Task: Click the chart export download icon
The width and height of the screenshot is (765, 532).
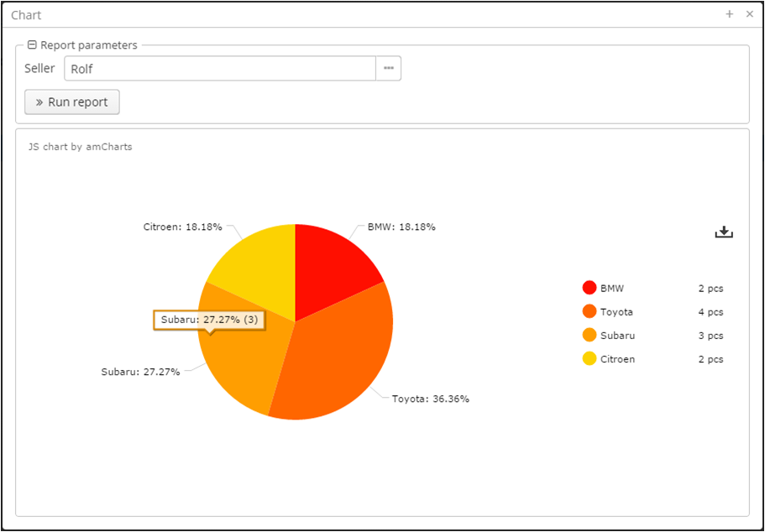Action: tap(724, 232)
